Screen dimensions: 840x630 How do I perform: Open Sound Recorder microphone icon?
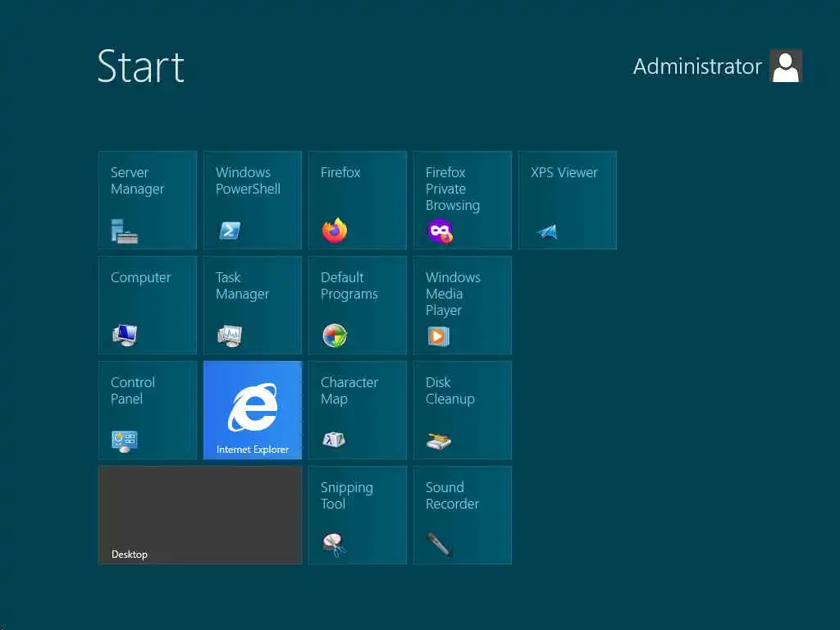coord(439,545)
